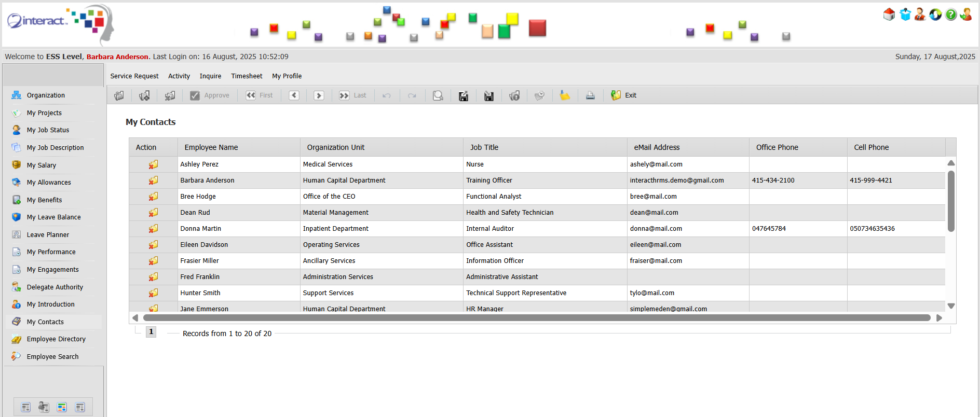This screenshot has height=417, width=980.
Task: Sort by Job Title column header
Action: (545, 147)
